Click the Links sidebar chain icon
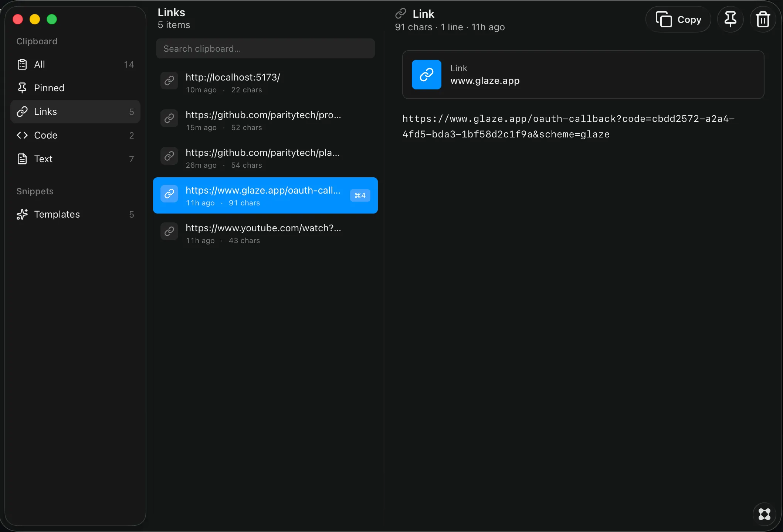The height and width of the screenshot is (532, 783). 22,112
